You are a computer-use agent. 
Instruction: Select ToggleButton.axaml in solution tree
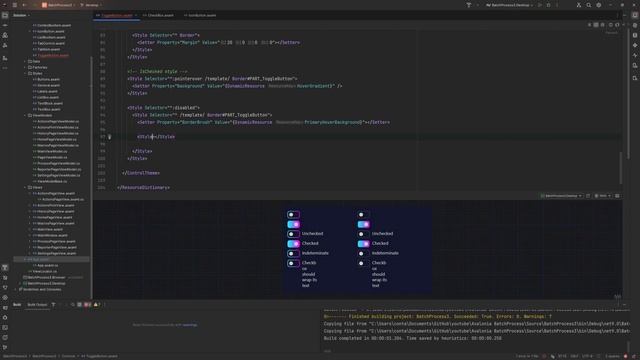point(53,56)
